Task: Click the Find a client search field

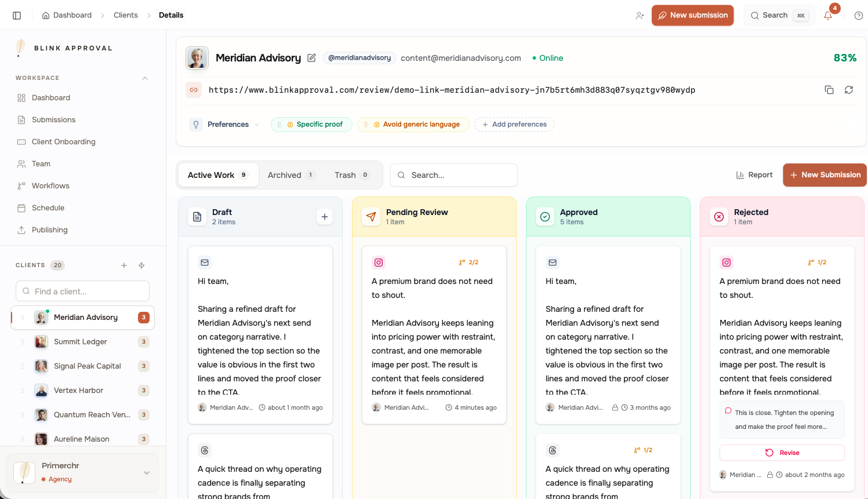Action: [83, 291]
